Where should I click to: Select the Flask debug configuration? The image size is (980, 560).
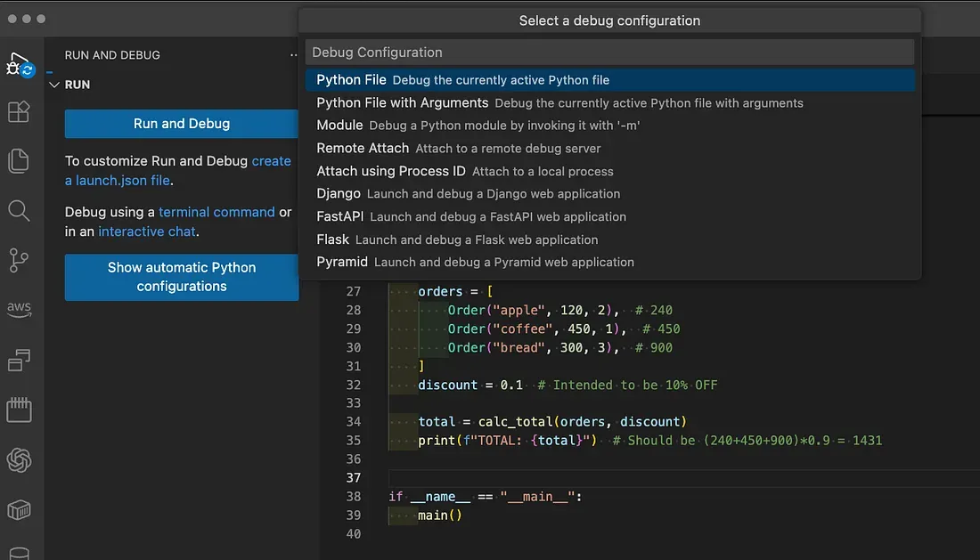pyautogui.click(x=609, y=239)
